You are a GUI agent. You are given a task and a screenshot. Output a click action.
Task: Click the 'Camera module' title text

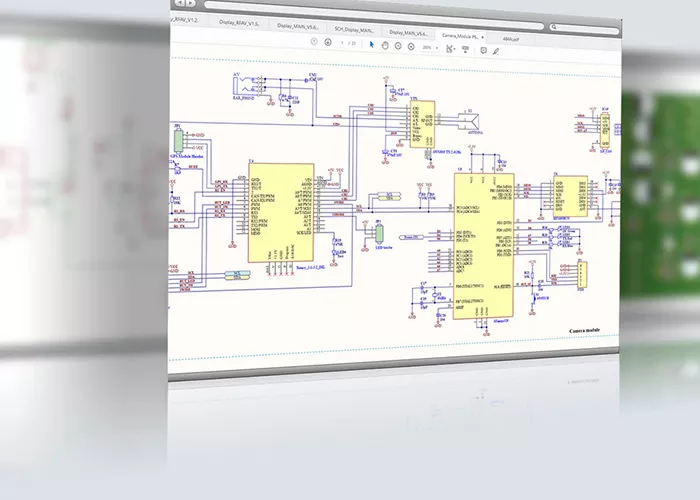pyautogui.click(x=584, y=331)
